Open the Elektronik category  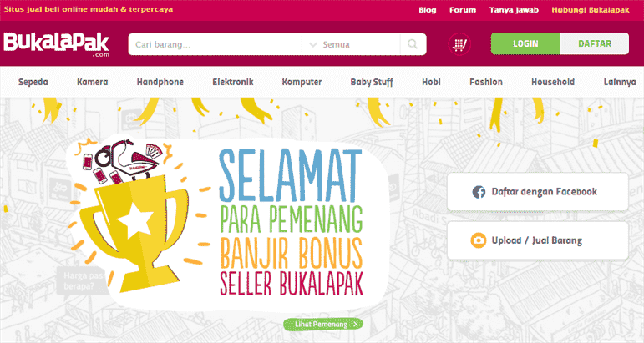tap(232, 82)
